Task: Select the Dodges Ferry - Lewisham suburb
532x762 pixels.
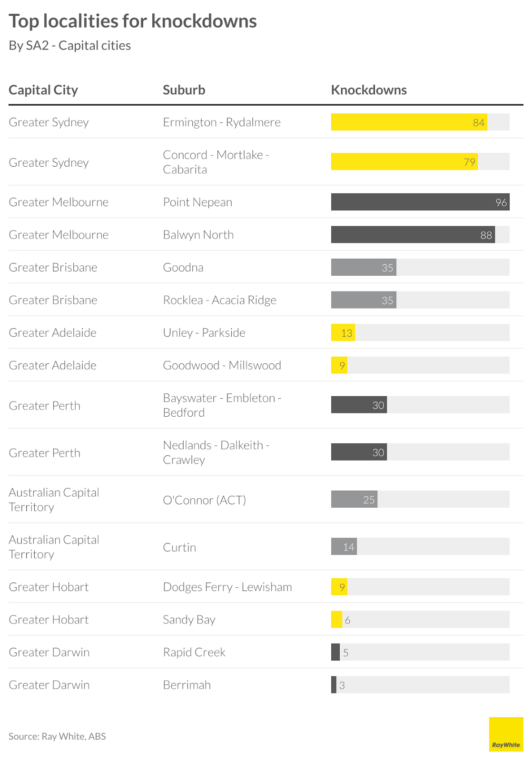Action: [227, 587]
